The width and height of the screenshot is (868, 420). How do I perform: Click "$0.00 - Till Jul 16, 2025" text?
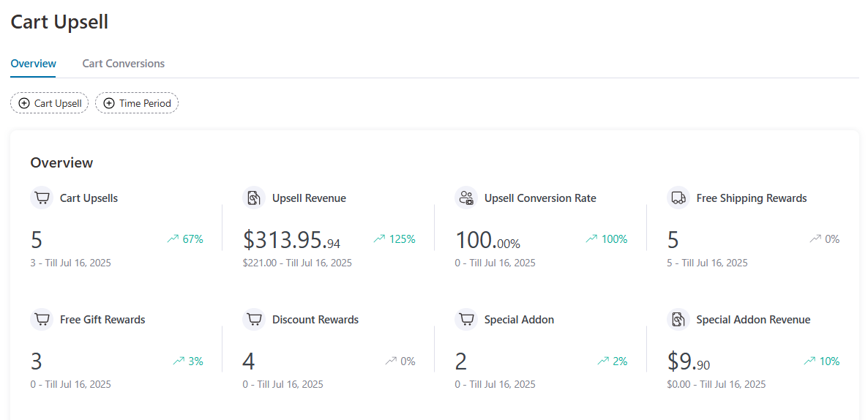tap(717, 385)
